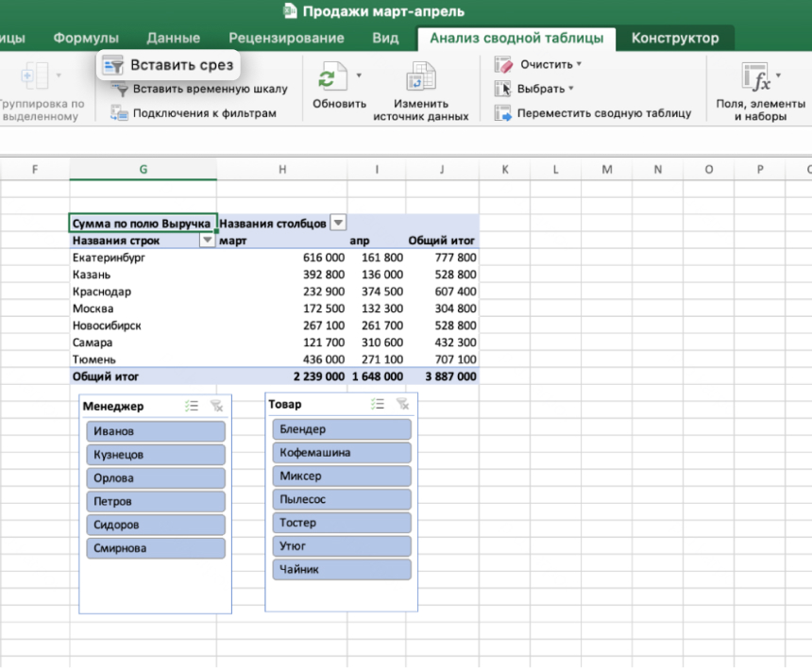812x668 pixels.
Task: Filter by manager Орлова in slicer
Action: click(x=156, y=478)
